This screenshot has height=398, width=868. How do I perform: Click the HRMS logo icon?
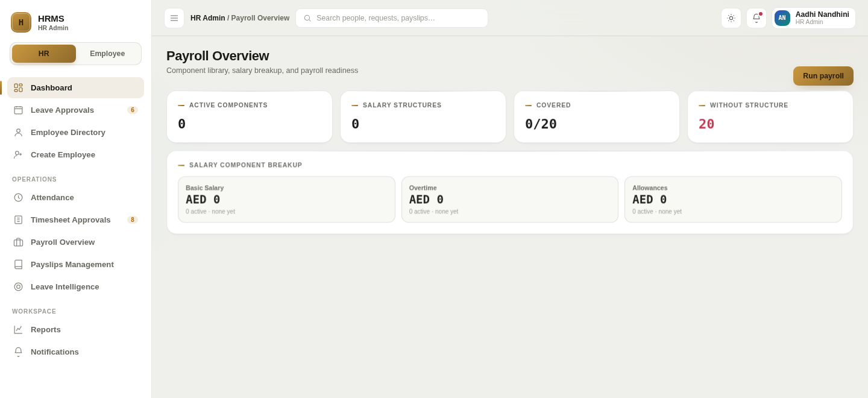[x=21, y=22]
